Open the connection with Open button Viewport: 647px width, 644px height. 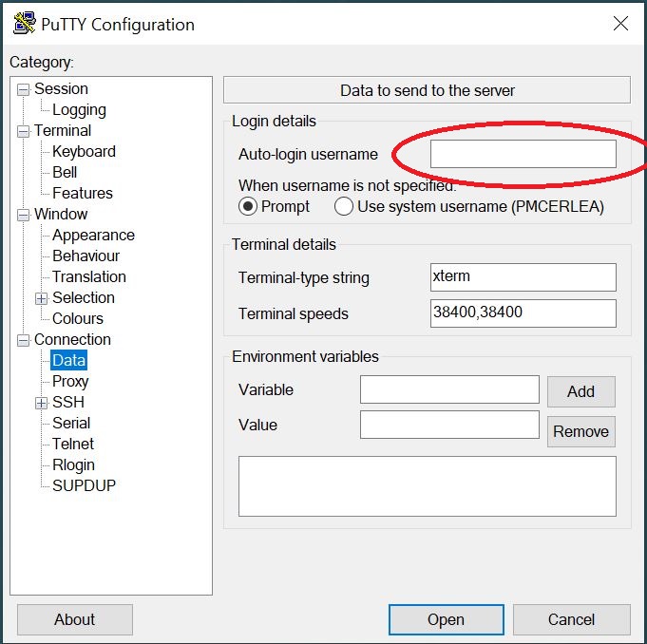(446, 619)
